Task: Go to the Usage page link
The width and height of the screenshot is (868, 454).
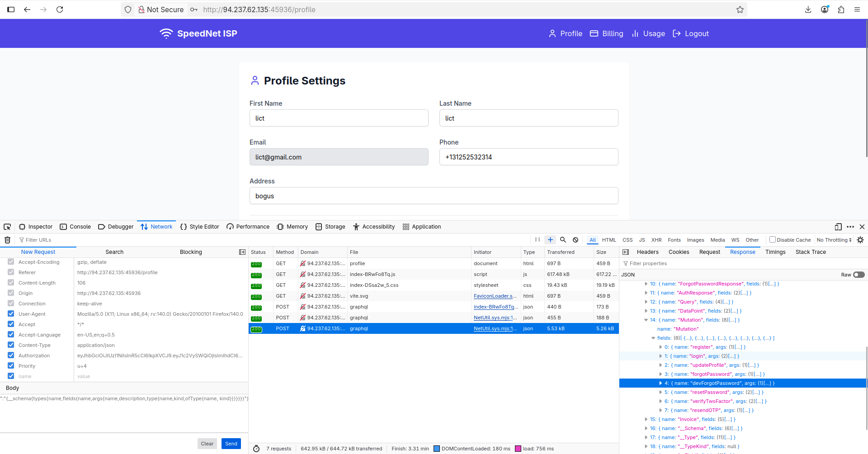Action: coord(648,33)
